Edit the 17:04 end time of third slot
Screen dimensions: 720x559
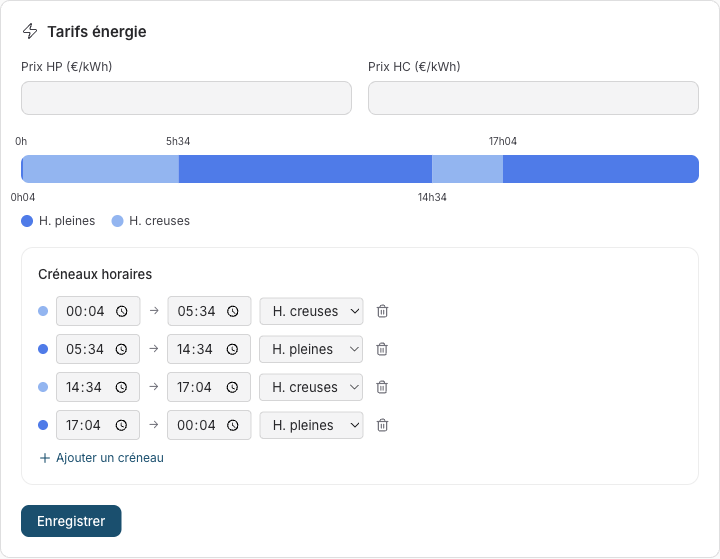click(209, 387)
